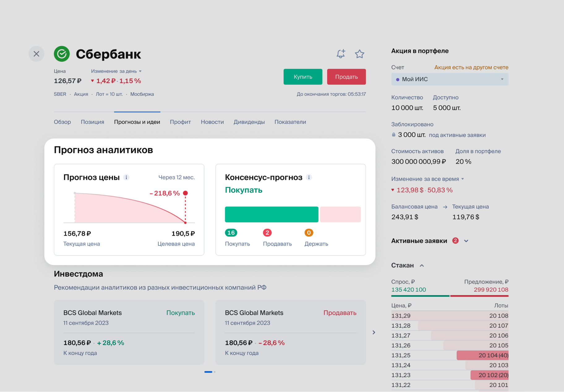Screen dimensions: 564x392
Task: Open info tooltip next to Прогноз цены
Action: coord(126,177)
